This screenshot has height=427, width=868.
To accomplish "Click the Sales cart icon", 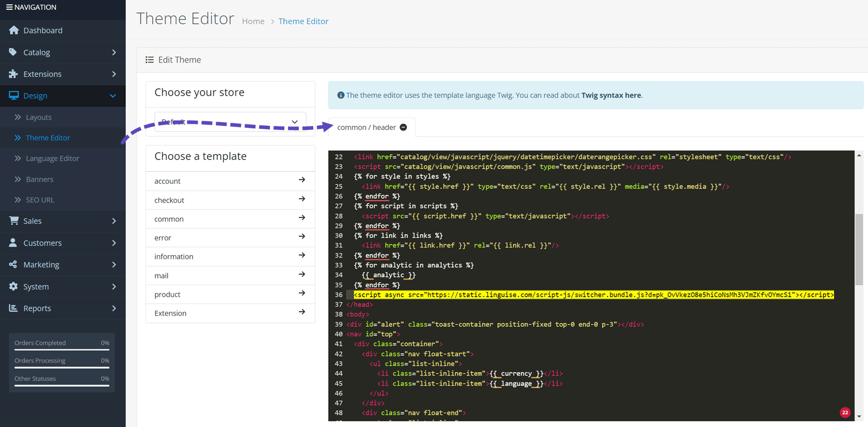I will click(14, 220).
